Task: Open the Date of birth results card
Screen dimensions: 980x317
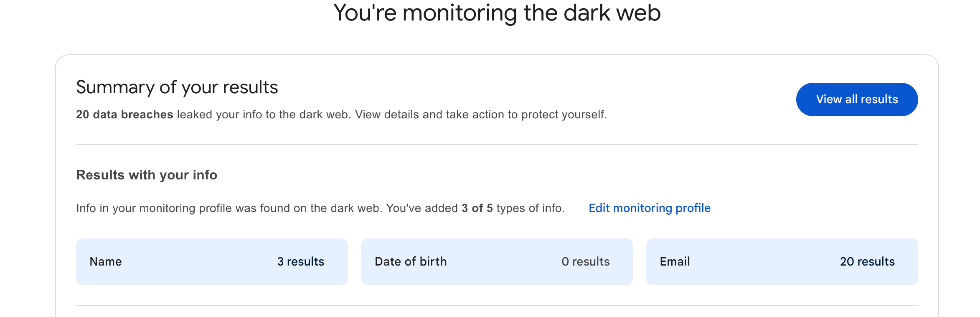Action: (497, 262)
